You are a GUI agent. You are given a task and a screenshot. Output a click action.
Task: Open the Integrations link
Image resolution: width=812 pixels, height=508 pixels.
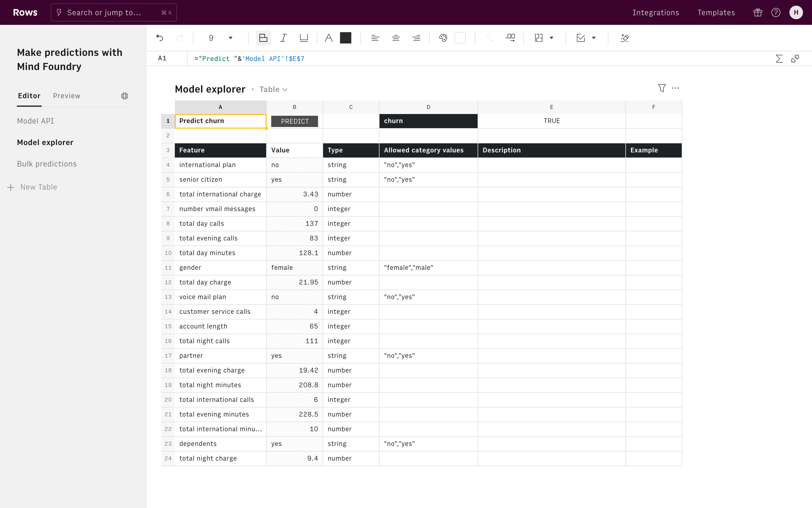tap(656, 12)
